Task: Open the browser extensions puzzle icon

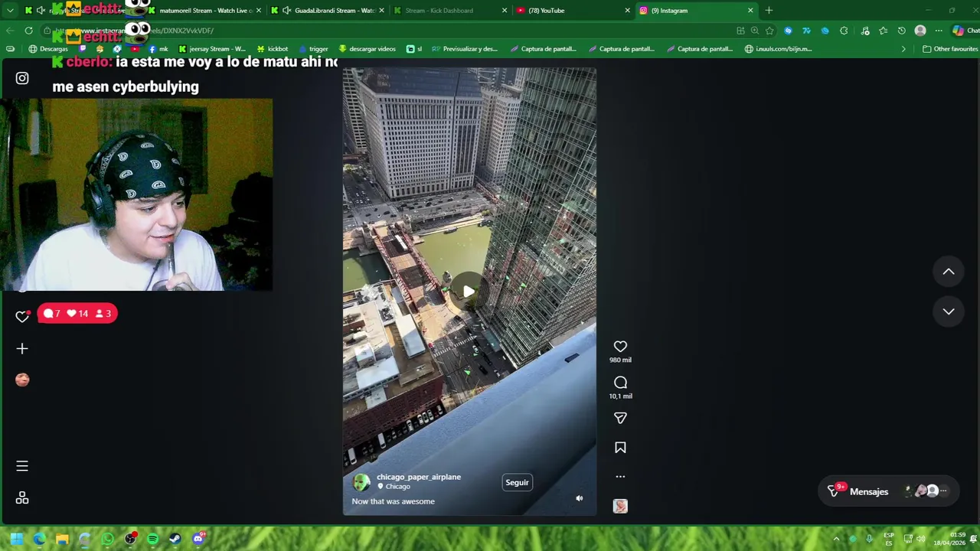Action: pyautogui.click(x=844, y=31)
